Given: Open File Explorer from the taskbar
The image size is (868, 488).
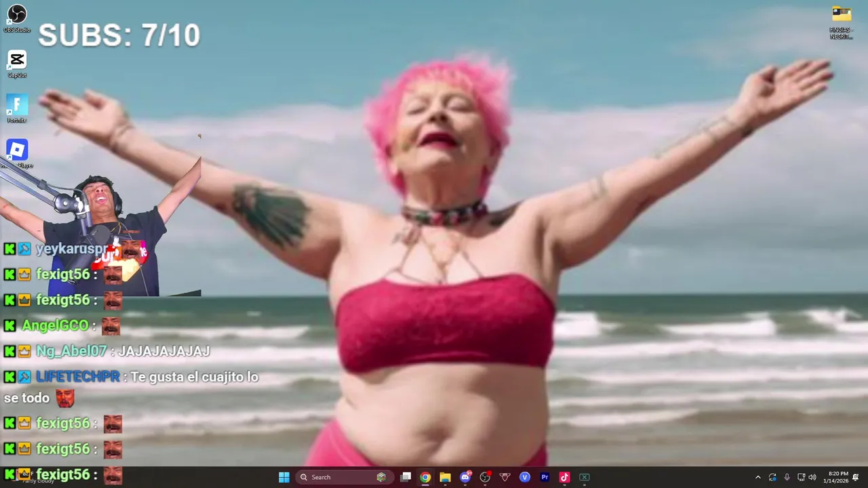Looking at the screenshot, I should pyautogui.click(x=445, y=477).
